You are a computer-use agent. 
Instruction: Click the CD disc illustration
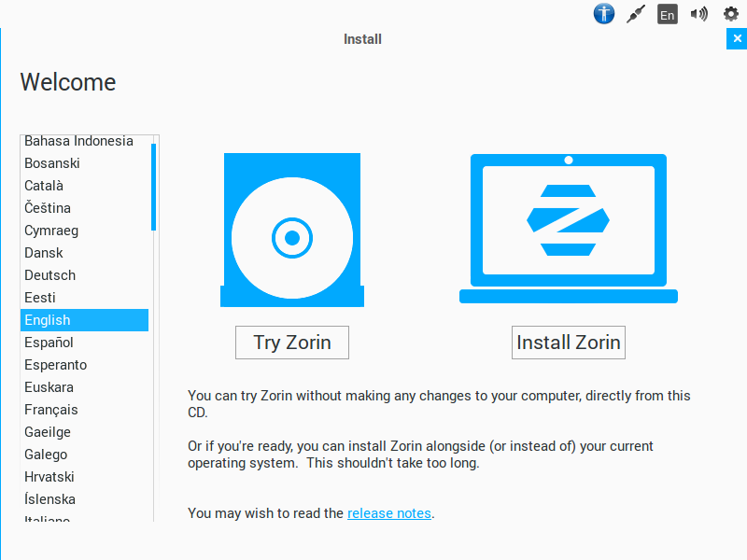tap(291, 230)
